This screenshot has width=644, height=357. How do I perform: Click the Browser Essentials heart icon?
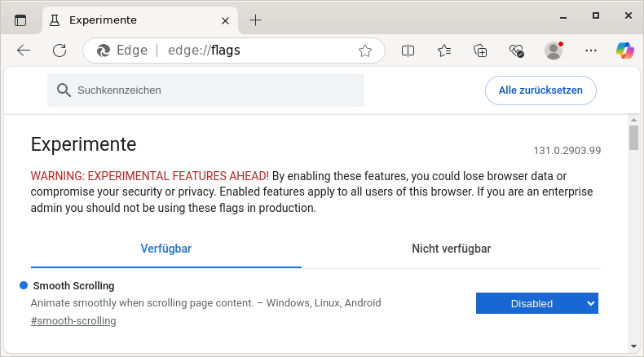(x=517, y=51)
